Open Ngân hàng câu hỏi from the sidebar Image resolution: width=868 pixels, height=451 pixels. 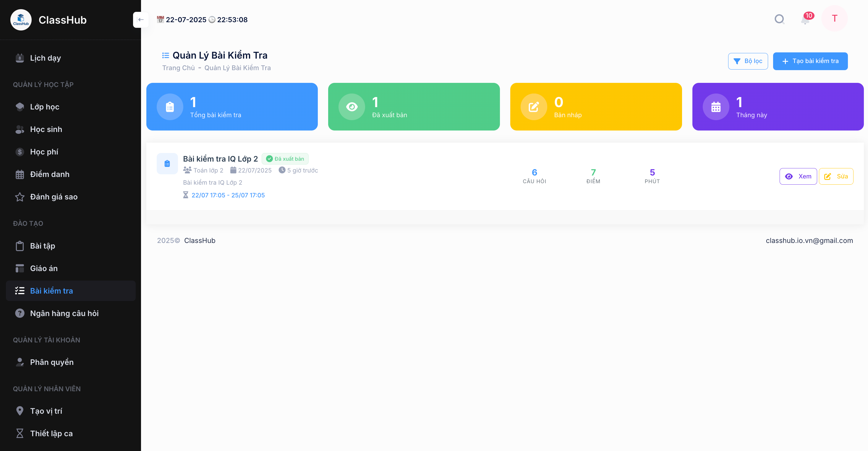pyautogui.click(x=71, y=313)
